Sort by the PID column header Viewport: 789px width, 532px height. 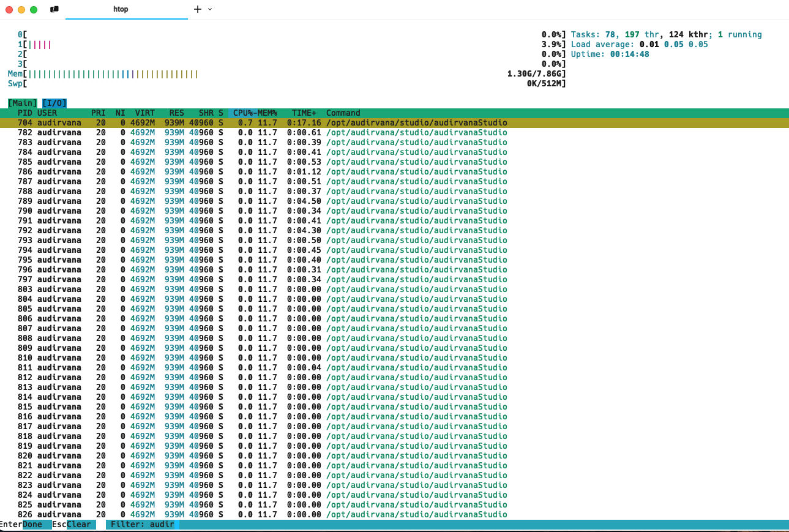[25, 113]
